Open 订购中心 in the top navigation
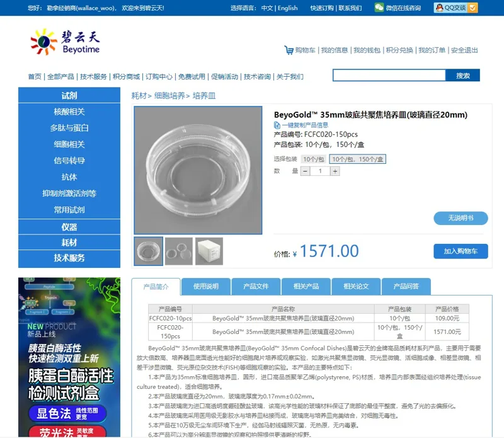The width and height of the screenshot is (504, 438). point(159,76)
